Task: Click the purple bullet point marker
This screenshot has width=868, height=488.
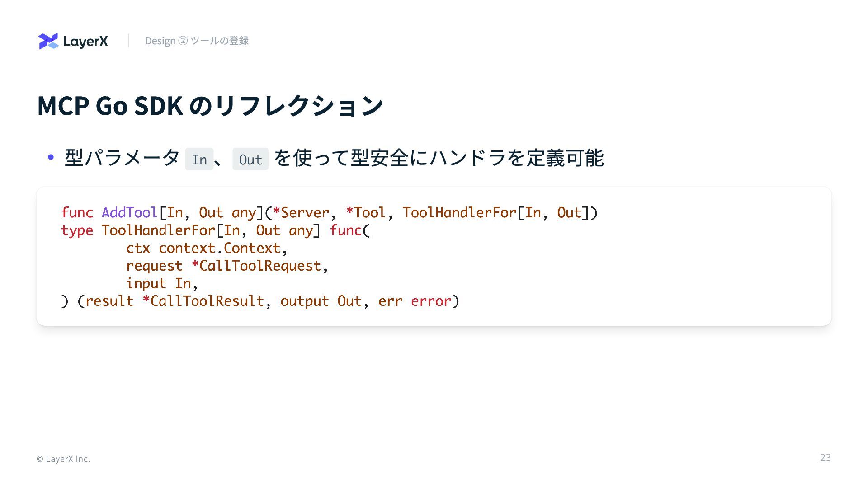Action: [x=51, y=158]
